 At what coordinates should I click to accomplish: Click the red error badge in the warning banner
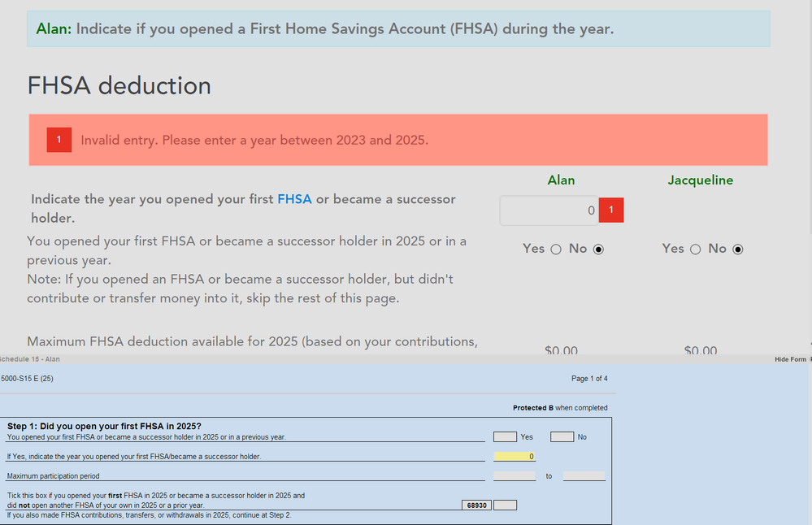tap(59, 139)
